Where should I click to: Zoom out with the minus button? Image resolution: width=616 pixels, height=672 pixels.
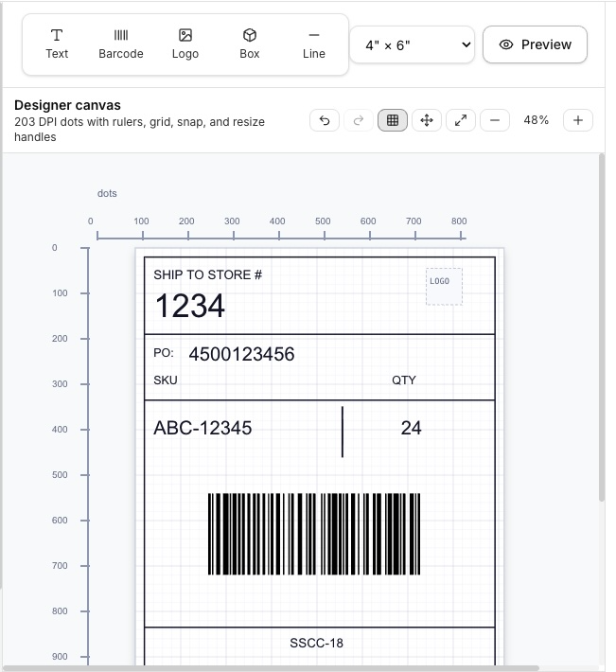495,120
